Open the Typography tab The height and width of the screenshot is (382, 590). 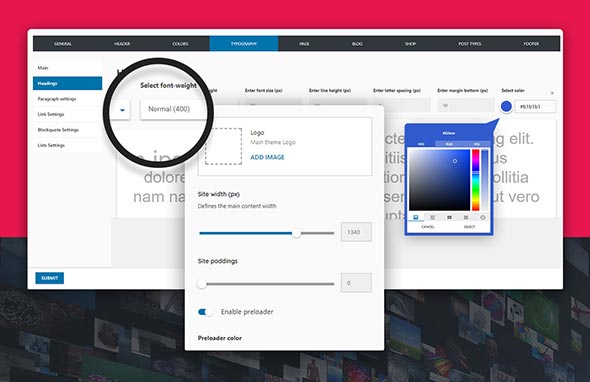244,44
